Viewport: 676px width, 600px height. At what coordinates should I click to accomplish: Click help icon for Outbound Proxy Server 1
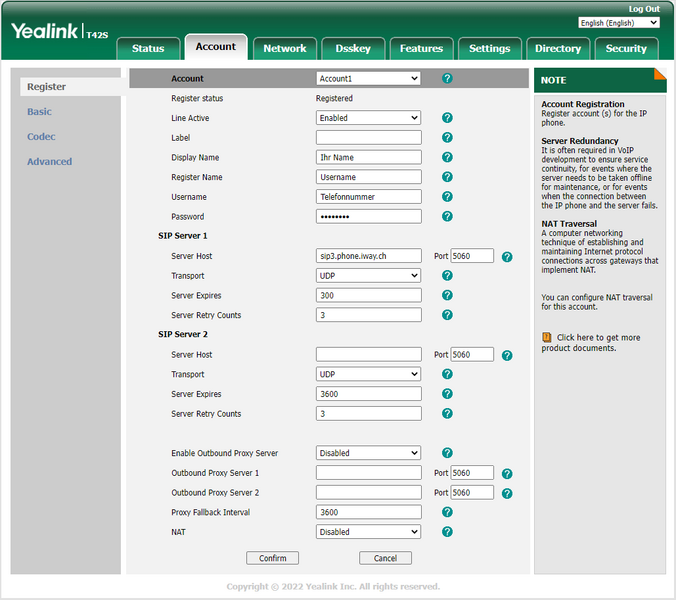tap(507, 474)
